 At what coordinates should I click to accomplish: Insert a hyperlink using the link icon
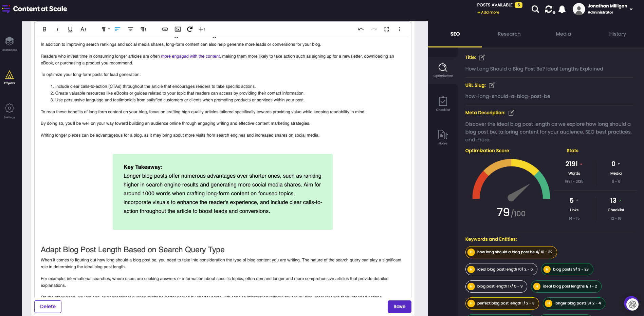165,29
